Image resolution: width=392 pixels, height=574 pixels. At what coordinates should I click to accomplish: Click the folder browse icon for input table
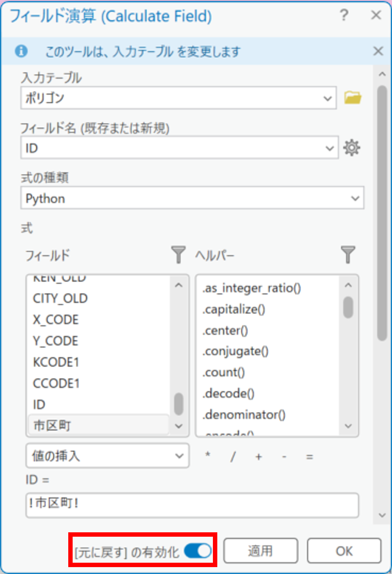(353, 98)
